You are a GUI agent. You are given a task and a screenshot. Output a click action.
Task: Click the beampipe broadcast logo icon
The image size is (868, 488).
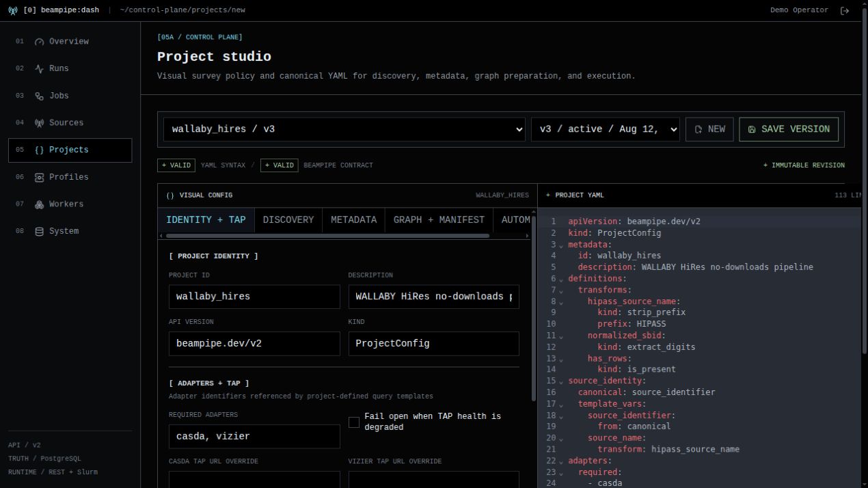pyautogui.click(x=13, y=10)
